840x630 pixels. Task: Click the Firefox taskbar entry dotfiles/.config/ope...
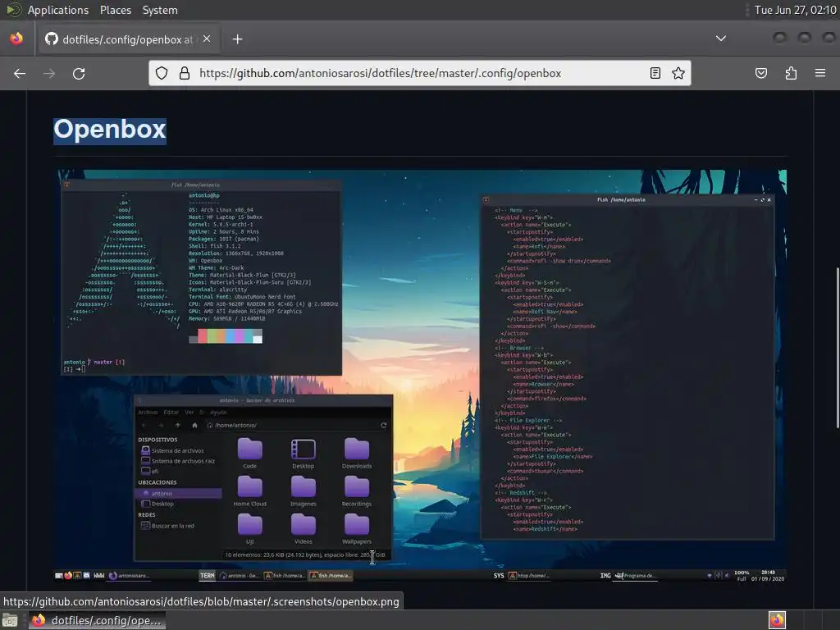97,620
